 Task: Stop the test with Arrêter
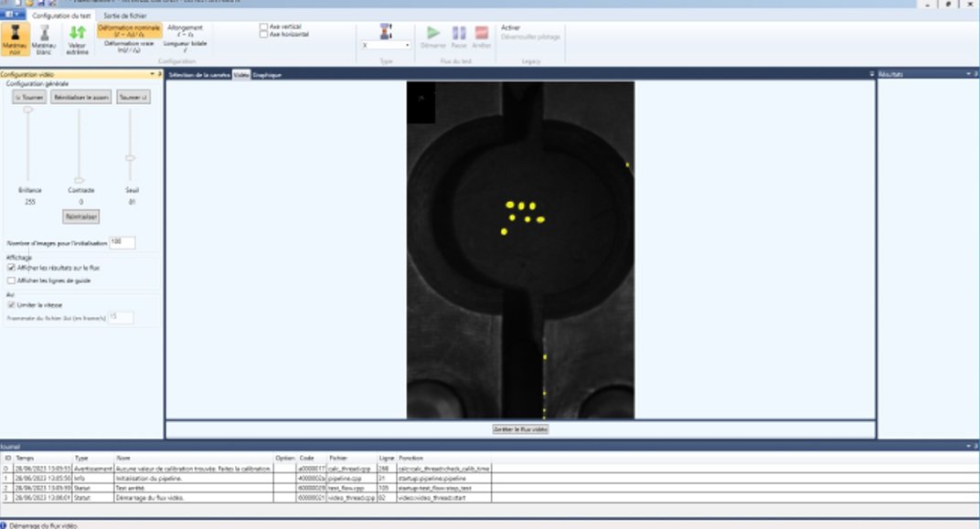pyautogui.click(x=481, y=37)
